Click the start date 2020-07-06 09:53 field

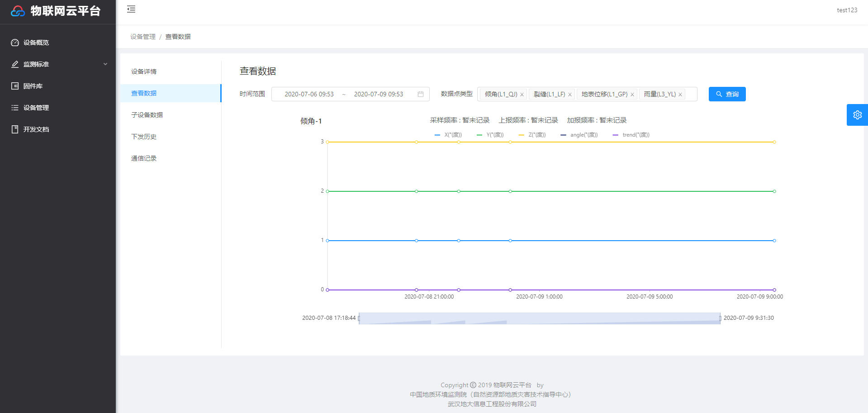pos(309,94)
